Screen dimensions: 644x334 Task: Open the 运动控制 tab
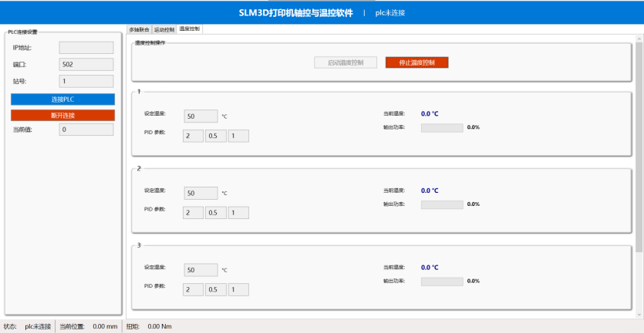click(164, 29)
